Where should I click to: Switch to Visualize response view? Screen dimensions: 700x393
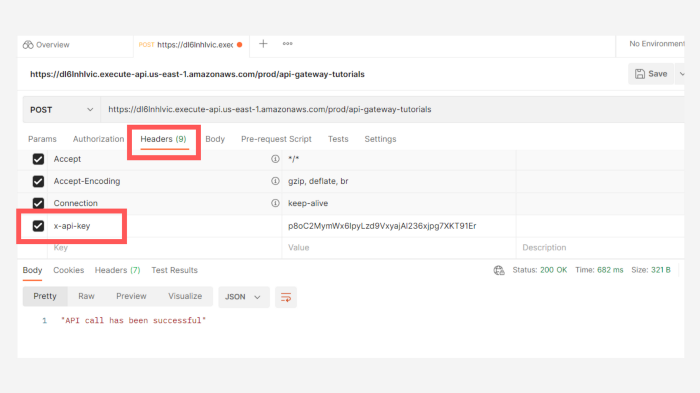pos(185,296)
